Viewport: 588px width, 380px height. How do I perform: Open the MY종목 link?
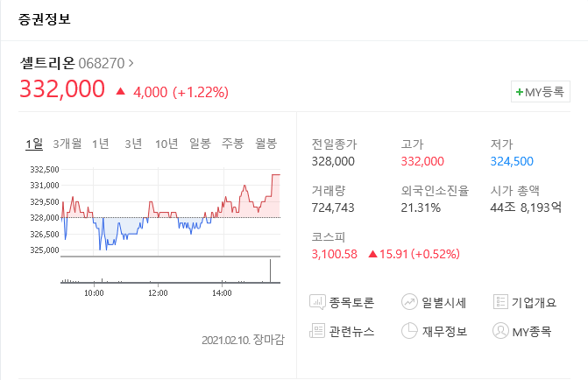pos(532,331)
